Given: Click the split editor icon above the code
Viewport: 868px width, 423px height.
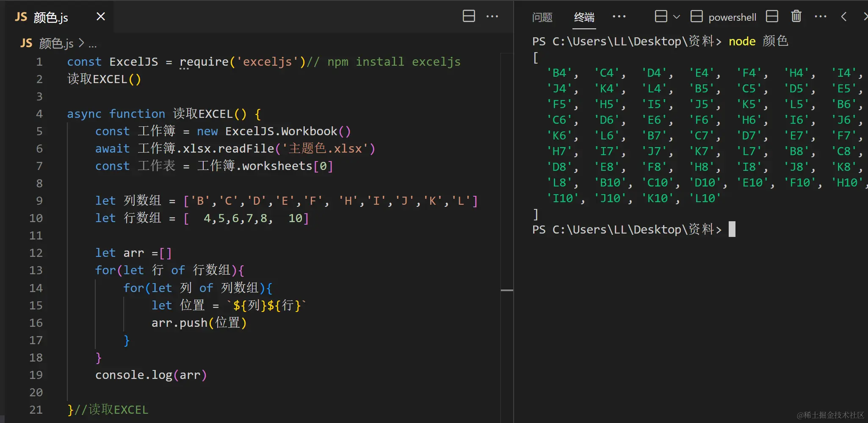Looking at the screenshot, I should click(x=469, y=16).
